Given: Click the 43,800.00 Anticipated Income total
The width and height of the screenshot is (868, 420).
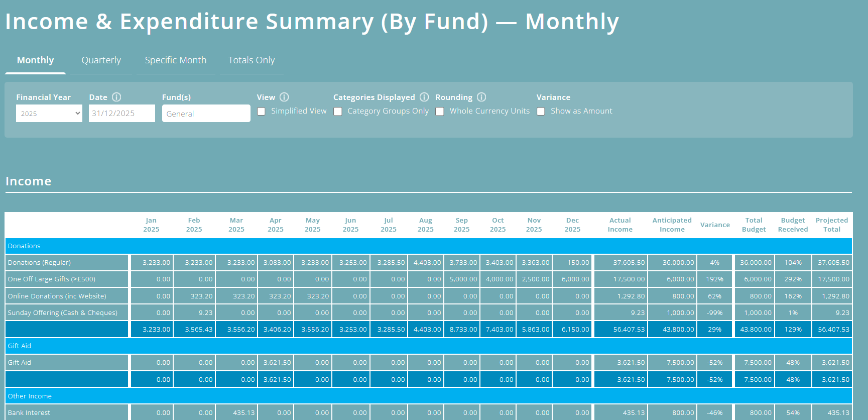Looking at the screenshot, I should [x=673, y=330].
